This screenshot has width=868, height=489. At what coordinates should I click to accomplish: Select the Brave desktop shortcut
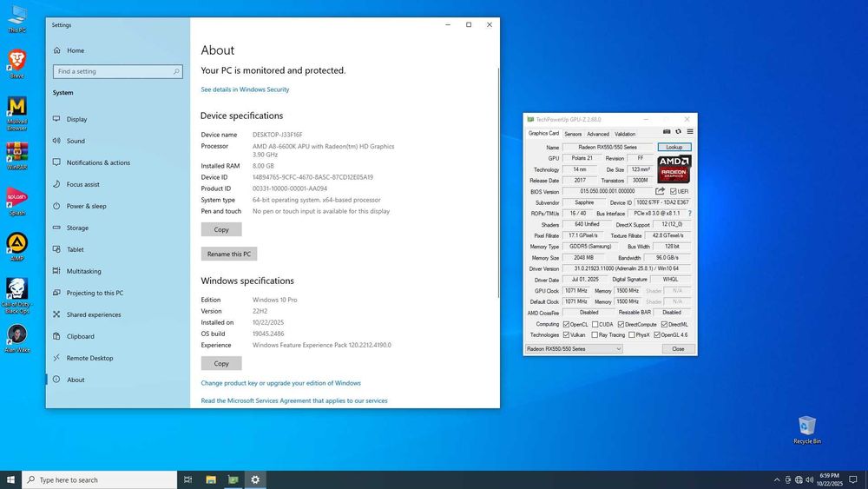pyautogui.click(x=17, y=63)
